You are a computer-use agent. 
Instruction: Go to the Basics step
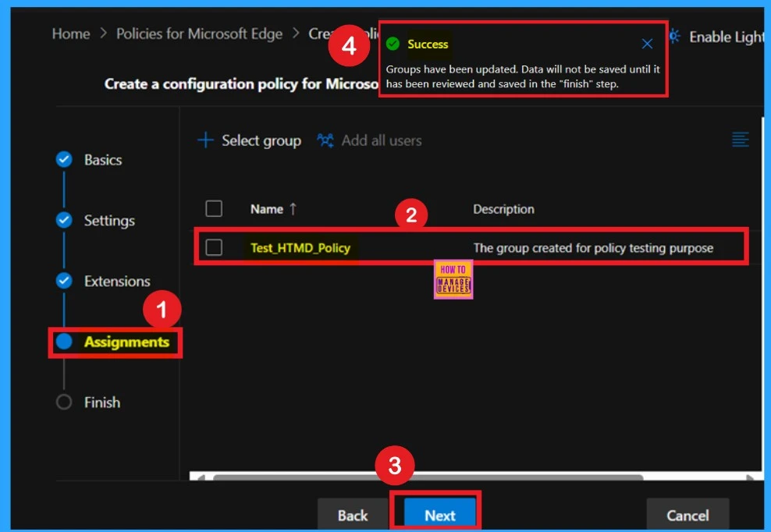(x=103, y=160)
